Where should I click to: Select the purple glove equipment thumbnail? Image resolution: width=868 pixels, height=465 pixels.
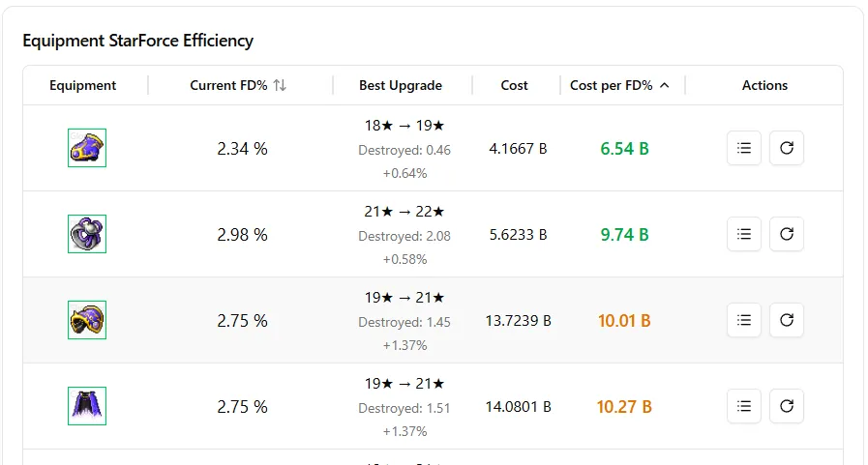point(87,148)
